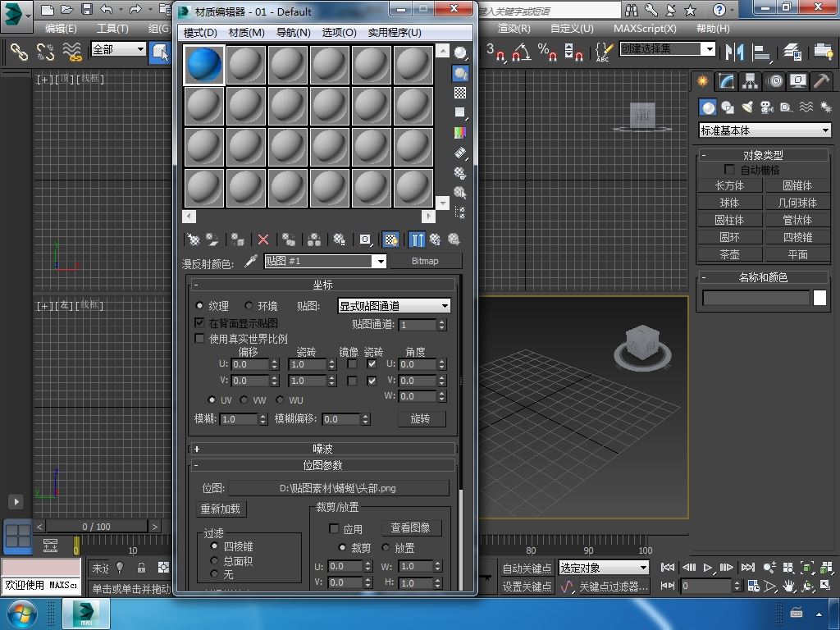Image resolution: width=840 pixels, height=630 pixels.
Task: Select the Cameras category icon
Action: [x=767, y=107]
